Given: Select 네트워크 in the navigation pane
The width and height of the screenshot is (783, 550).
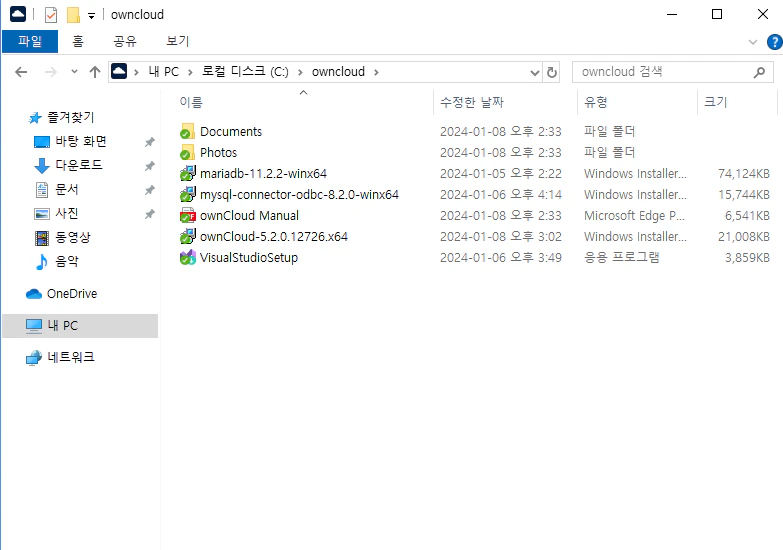Looking at the screenshot, I should [70, 357].
